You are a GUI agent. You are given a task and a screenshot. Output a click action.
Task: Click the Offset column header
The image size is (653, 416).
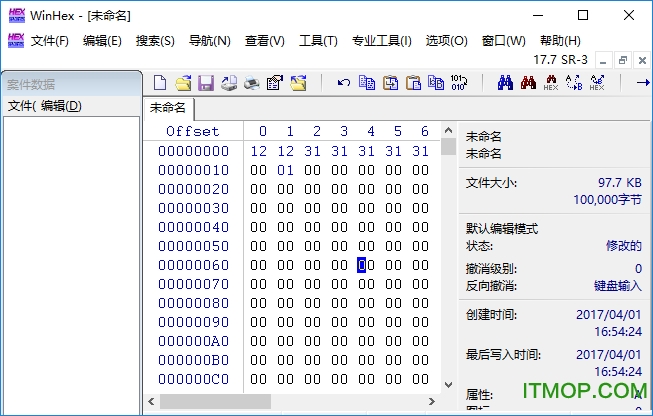tap(193, 132)
